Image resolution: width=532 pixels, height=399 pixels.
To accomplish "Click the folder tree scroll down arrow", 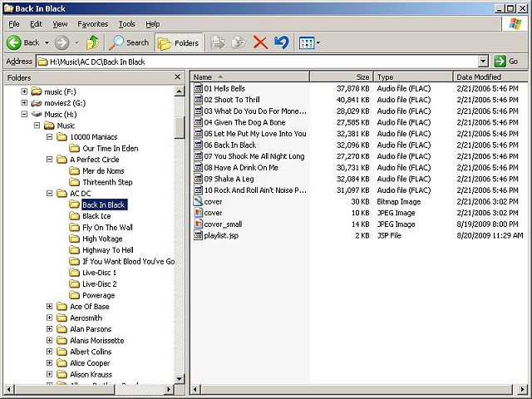I will [180, 378].
